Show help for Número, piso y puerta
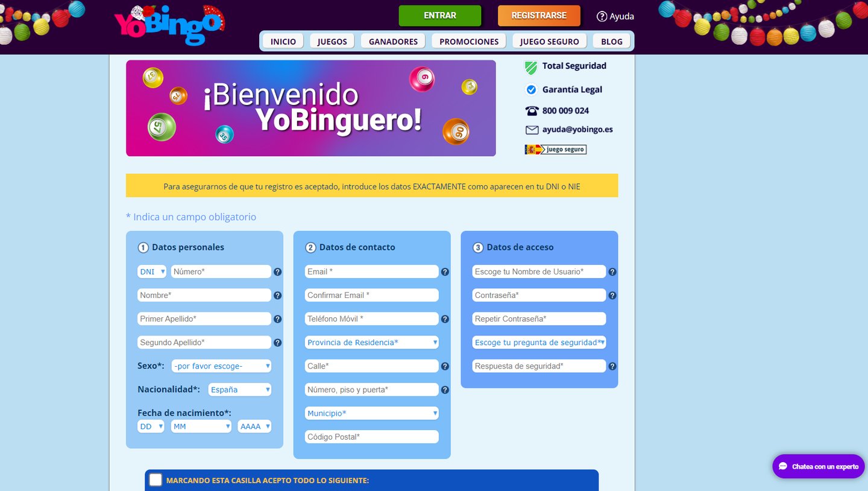The image size is (868, 491). pyautogui.click(x=445, y=390)
